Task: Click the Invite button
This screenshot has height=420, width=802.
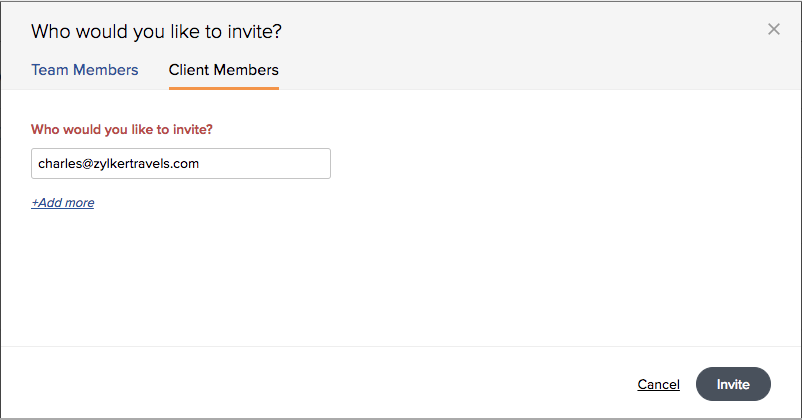Action: pyautogui.click(x=733, y=384)
